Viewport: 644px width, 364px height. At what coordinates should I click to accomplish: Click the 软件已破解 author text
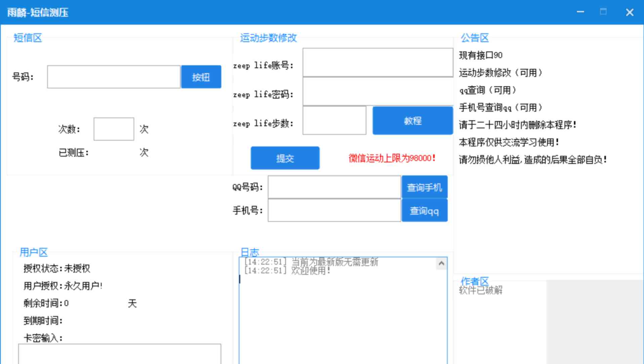(x=481, y=290)
